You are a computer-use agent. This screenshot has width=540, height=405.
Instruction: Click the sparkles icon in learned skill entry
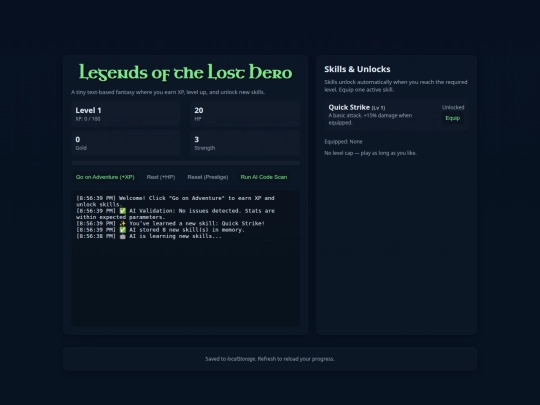pos(123,224)
